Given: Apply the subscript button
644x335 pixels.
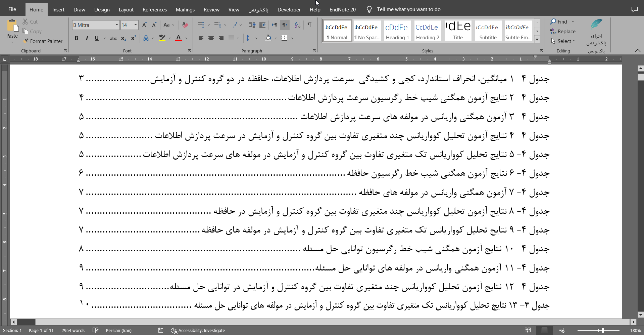Looking at the screenshot, I should 123,38.
